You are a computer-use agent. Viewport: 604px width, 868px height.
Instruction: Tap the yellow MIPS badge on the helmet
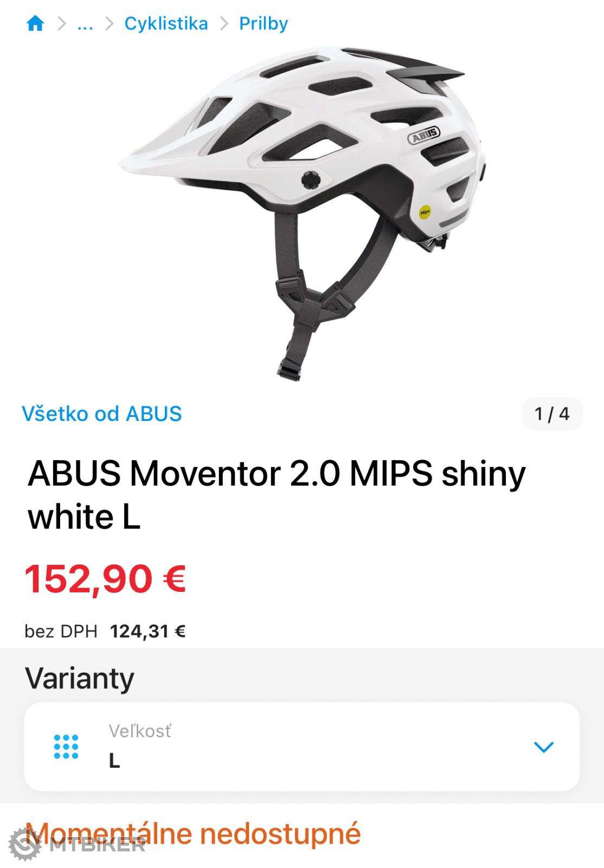(425, 212)
